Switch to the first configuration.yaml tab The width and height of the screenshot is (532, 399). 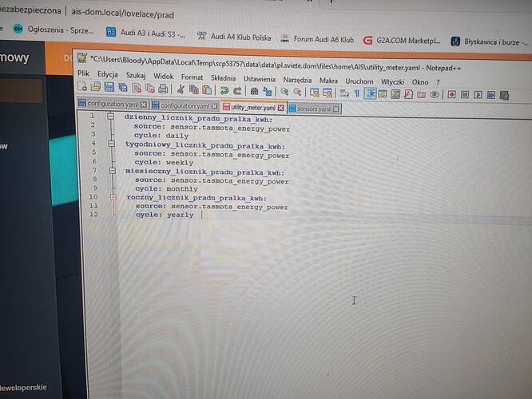coord(113,104)
